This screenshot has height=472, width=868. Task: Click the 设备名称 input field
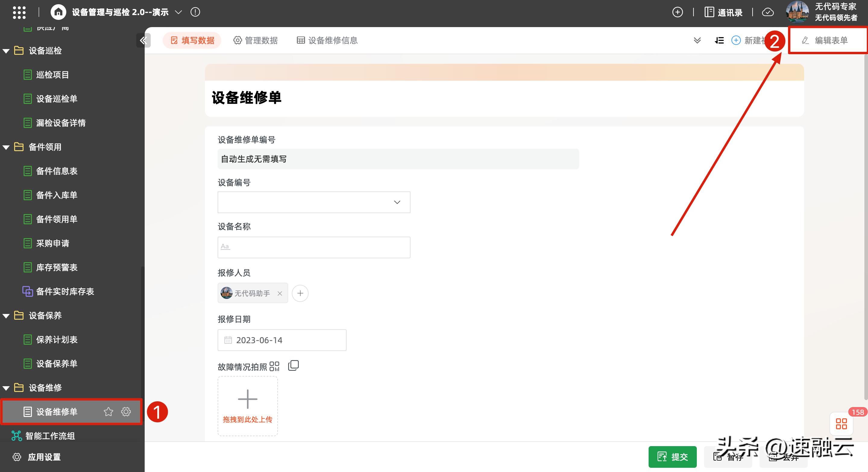[x=313, y=247]
